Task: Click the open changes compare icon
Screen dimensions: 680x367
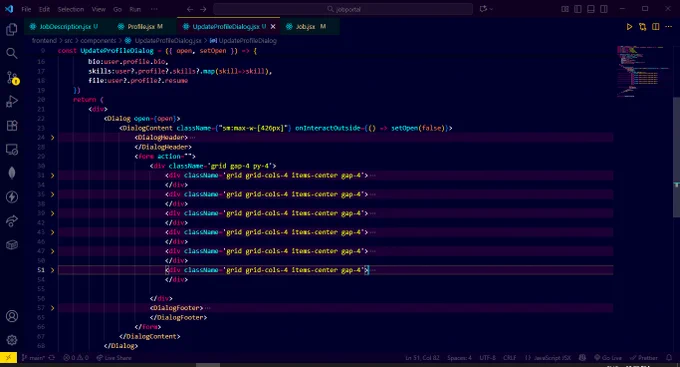Action: (642, 27)
